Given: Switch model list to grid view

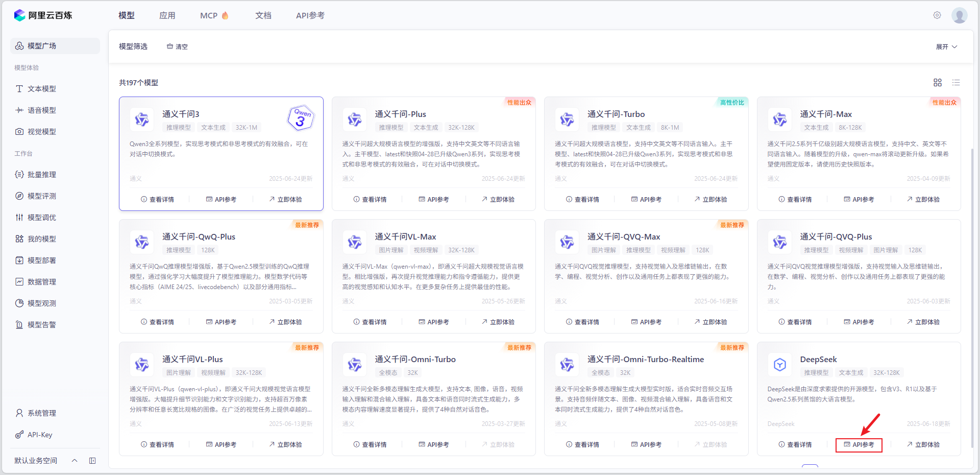Looking at the screenshot, I should click(x=938, y=83).
